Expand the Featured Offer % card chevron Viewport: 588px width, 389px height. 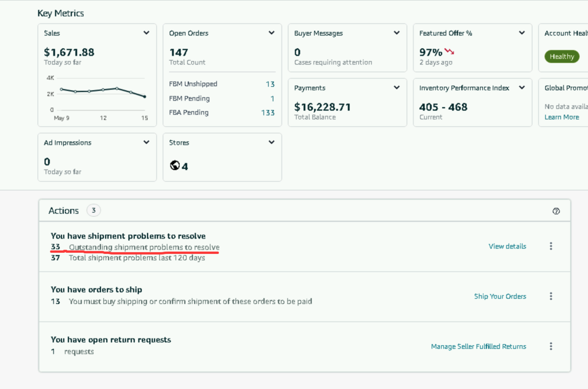pyautogui.click(x=522, y=33)
